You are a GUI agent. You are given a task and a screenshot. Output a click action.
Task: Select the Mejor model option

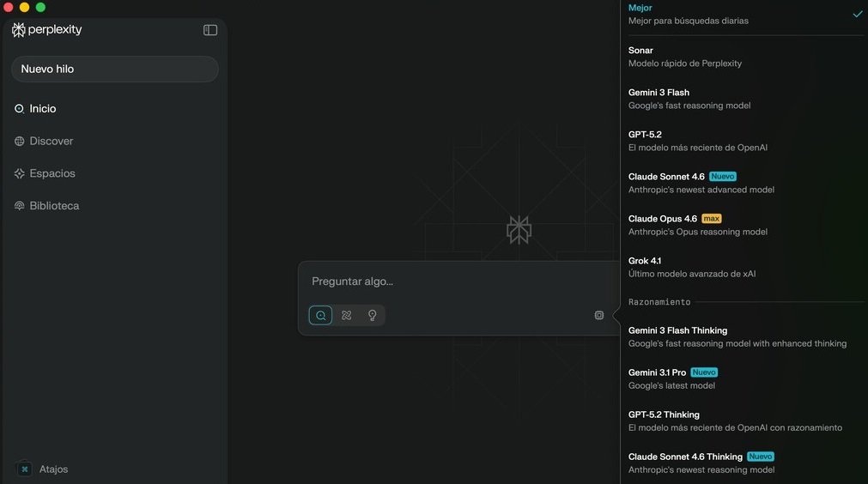pyautogui.click(x=744, y=15)
